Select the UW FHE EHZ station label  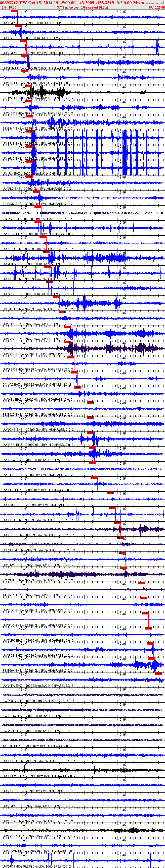(37, 490)
